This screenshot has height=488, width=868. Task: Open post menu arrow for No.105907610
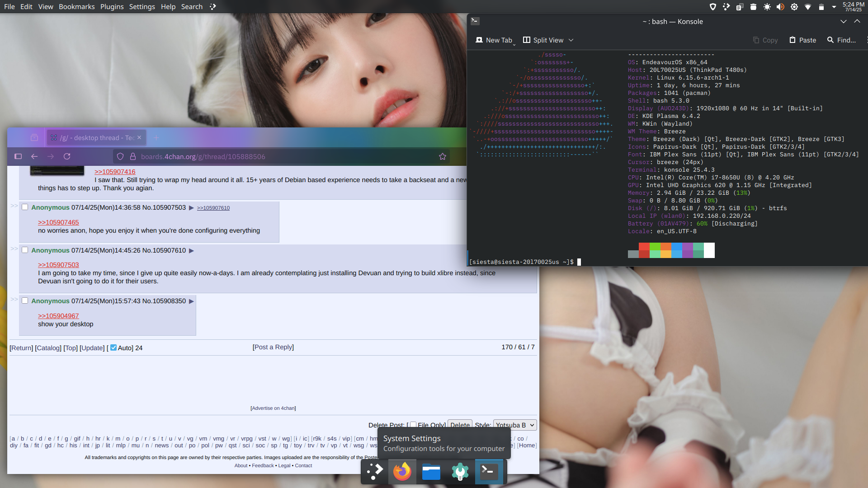pos(191,251)
